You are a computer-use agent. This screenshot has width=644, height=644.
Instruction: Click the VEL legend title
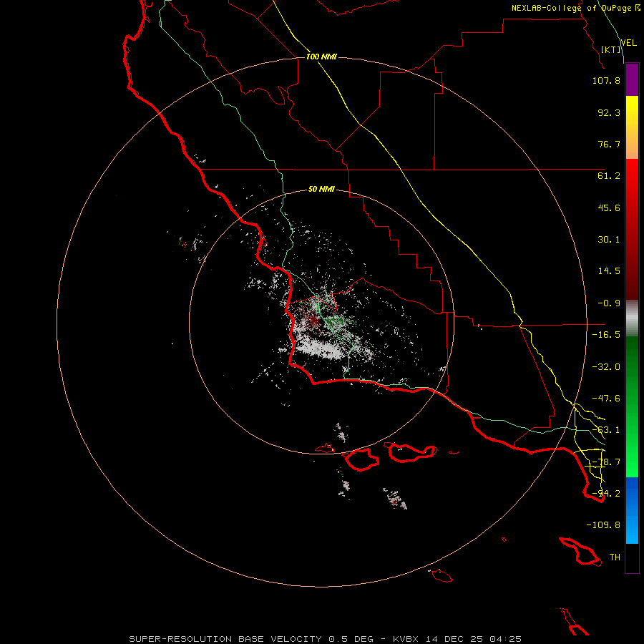(628, 43)
